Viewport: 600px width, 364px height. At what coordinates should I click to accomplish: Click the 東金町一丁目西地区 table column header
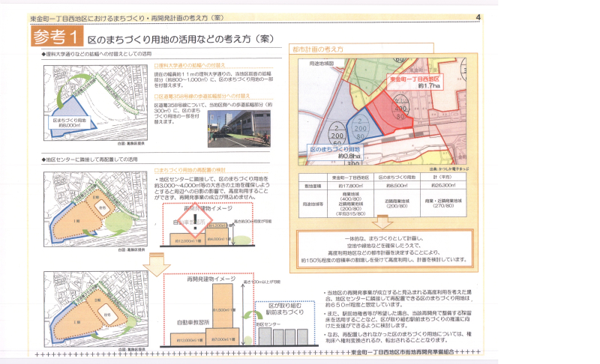350,178
